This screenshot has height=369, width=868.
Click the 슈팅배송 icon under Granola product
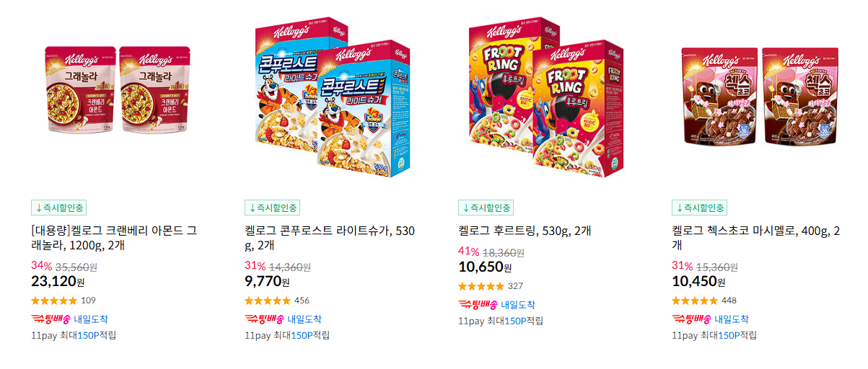coord(51,319)
